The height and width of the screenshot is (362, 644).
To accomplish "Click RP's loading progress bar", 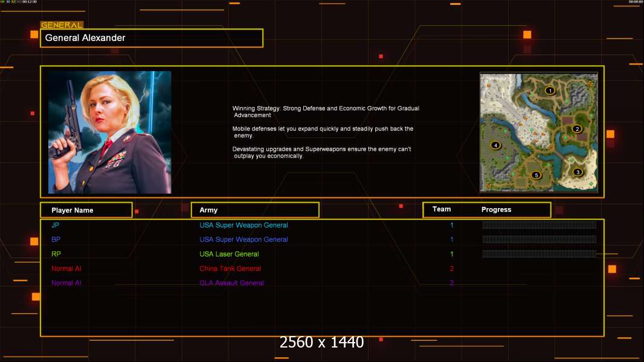I will pos(539,254).
